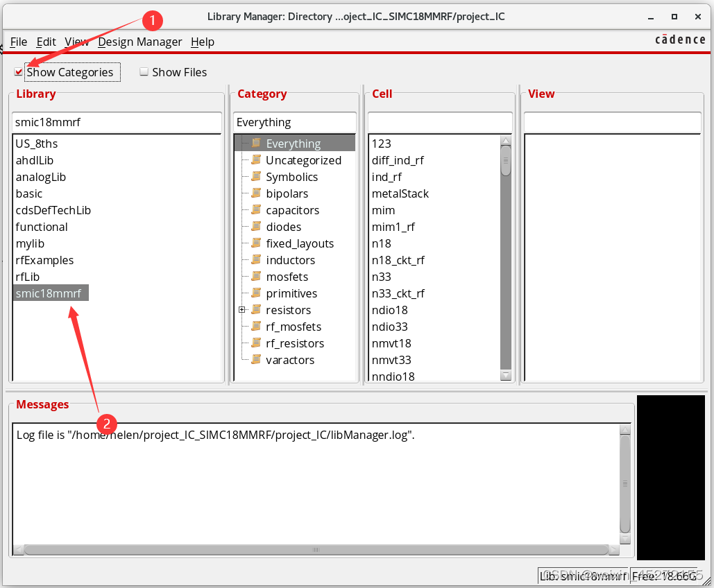Click the folder icon beside mosfets category

point(256,277)
